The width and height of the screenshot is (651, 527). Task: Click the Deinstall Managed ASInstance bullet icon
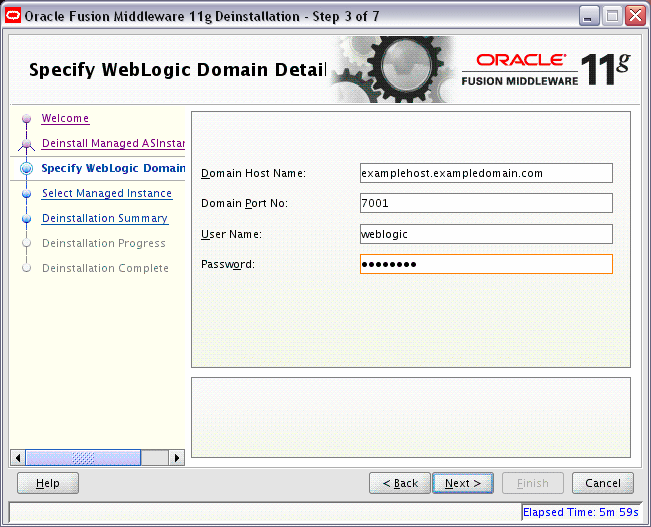tap(27, 144)
